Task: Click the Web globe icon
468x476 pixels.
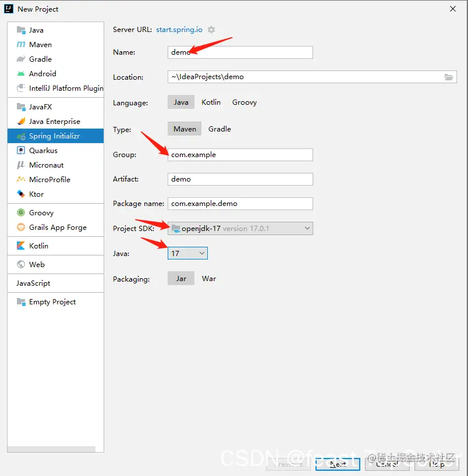Action: 21,264
